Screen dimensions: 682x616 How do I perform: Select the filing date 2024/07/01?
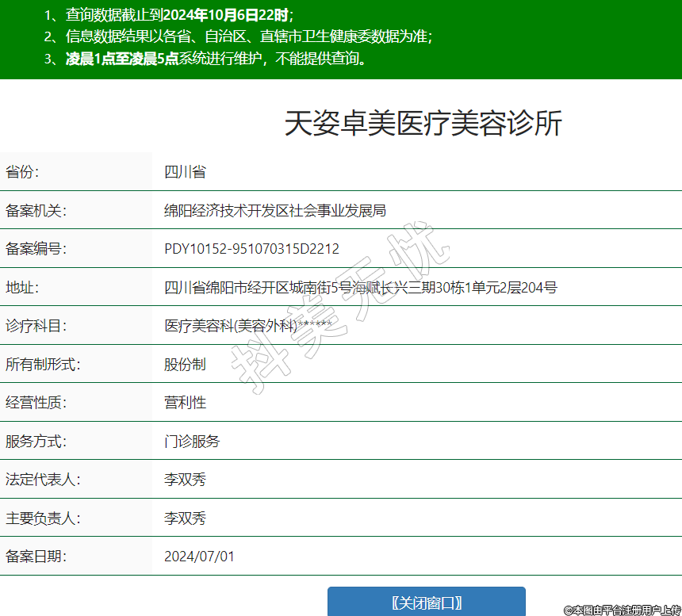pyautogui.click(x=199, y=556)
